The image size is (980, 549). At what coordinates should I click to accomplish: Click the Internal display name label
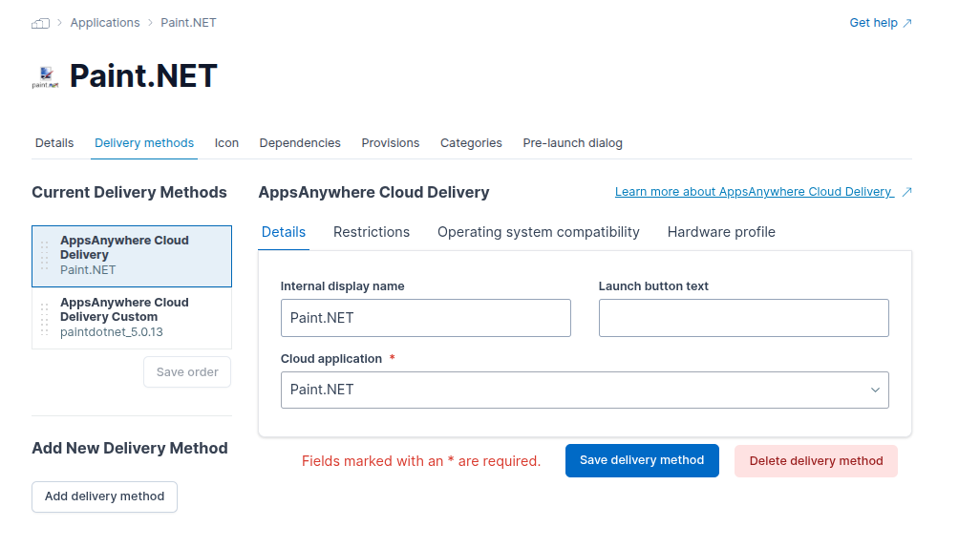point(343,286)
